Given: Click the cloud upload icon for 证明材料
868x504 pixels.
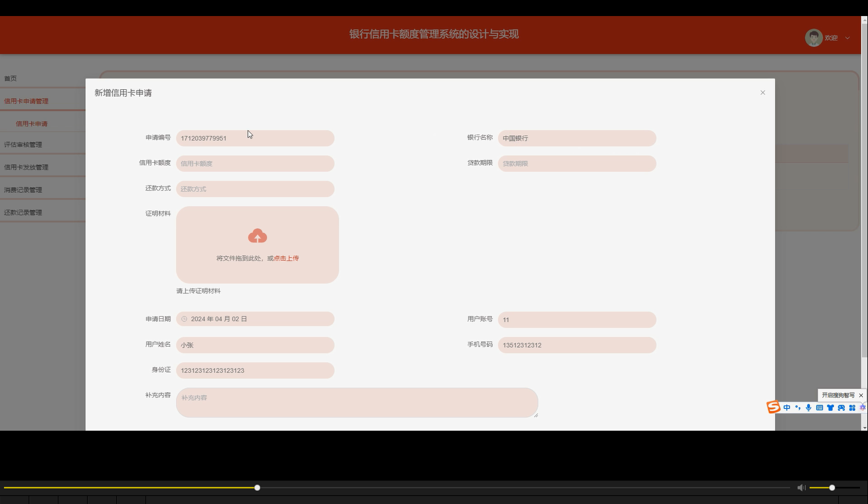Looking at the screenshot, I should point(257,235).
